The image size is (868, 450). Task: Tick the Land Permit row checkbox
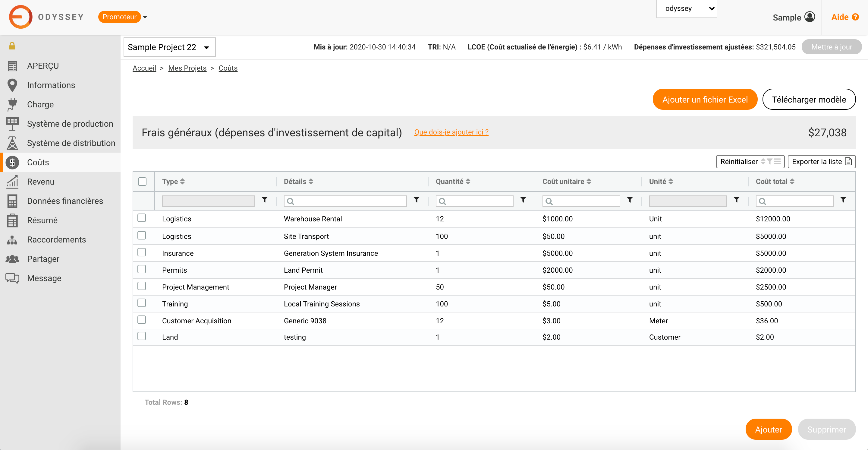point(142,269)
